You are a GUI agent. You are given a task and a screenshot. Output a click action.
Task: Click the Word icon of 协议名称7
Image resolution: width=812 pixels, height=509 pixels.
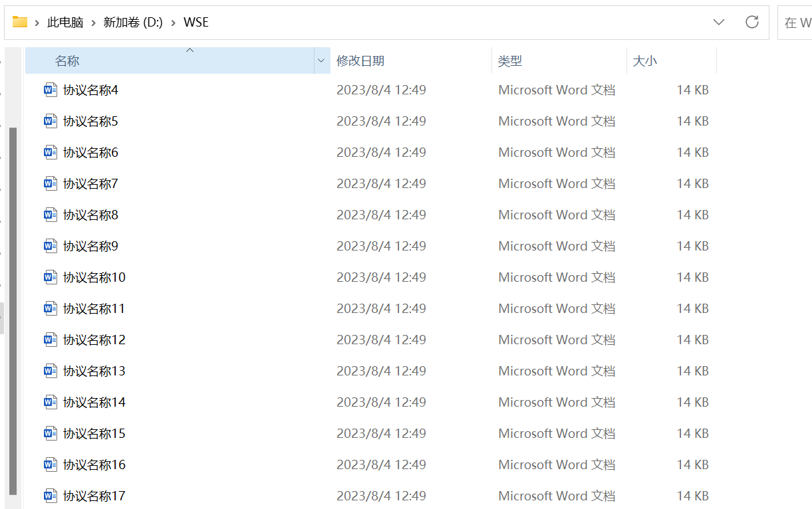(51, 183)
